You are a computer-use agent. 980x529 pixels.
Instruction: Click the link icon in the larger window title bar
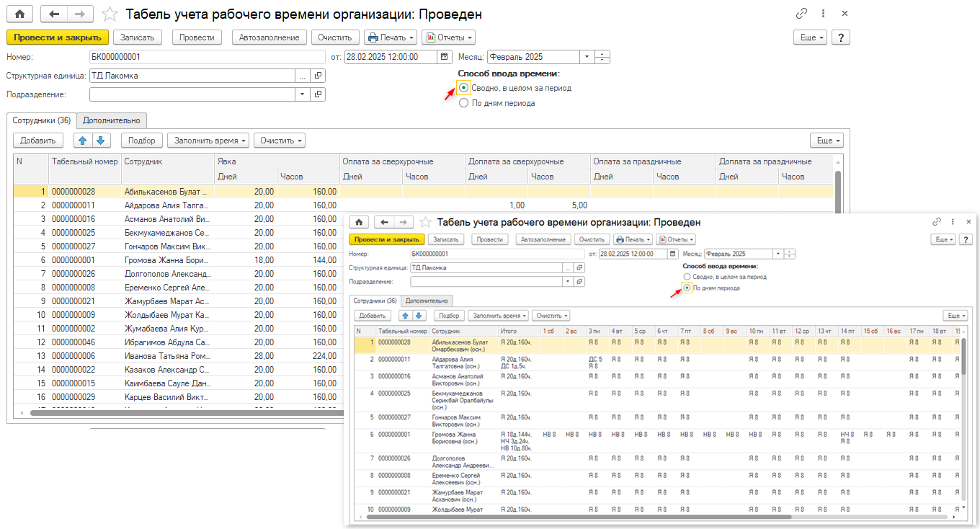(801, 14)
